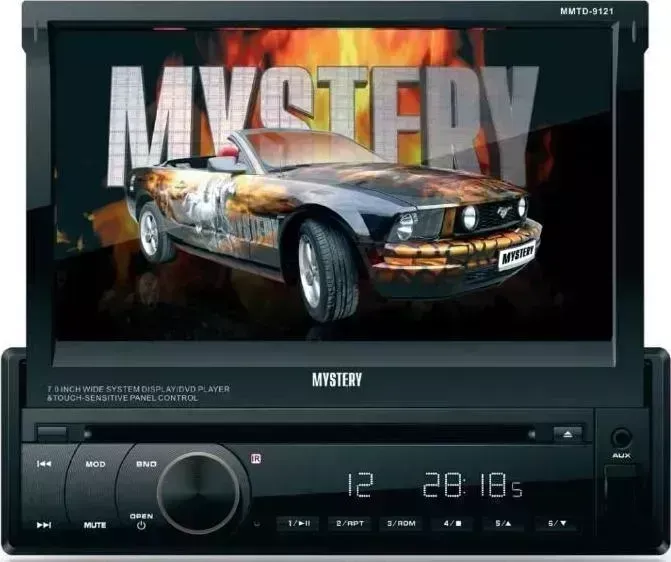The height and width of the screenshot is (562, 671).
Task: Click the IR sensor indicator
Action: click(256, 459)
